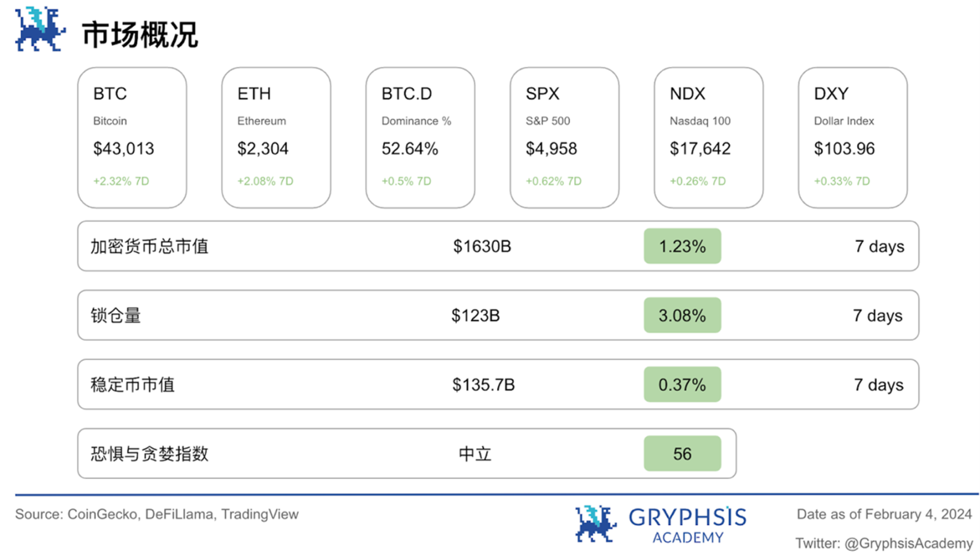Click the 恐惧与贪婪指数 row label
The image size is (980, 556).
[x=149, y=454]
